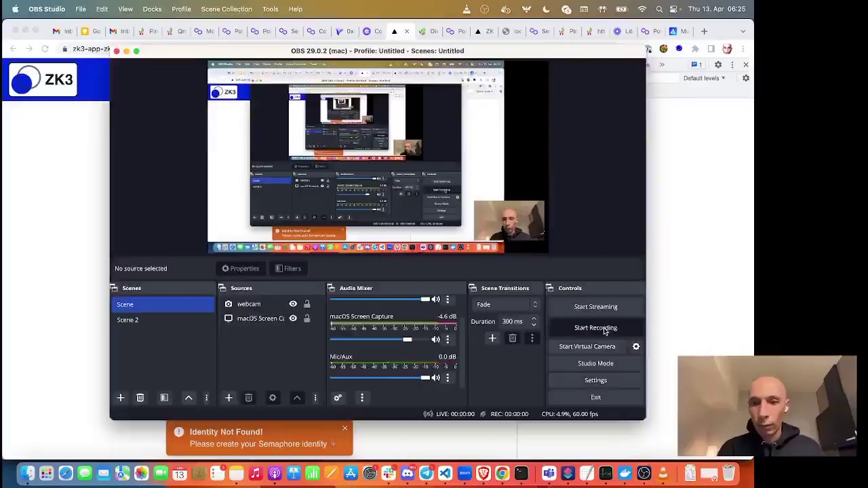868x488 pixels.
Task: Toggle webcam source visibility eye
Action: click(293, 304)
